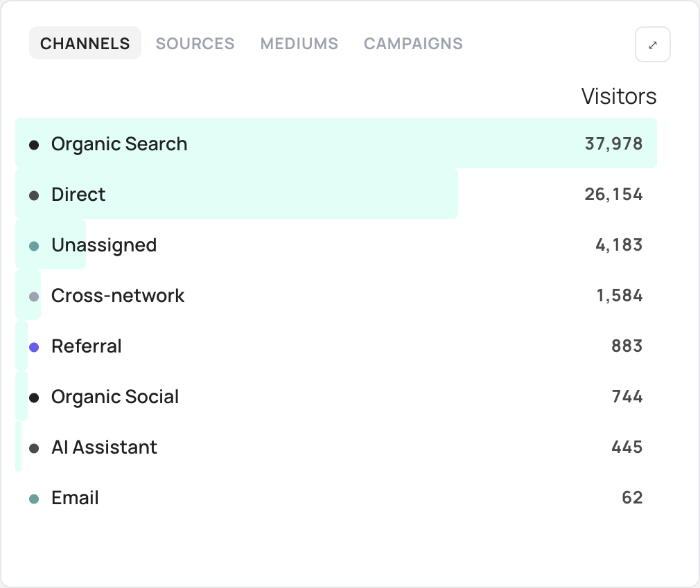700x588 pixels.
Task: Select the AI Assistant channel row
Action: [336, 447]
